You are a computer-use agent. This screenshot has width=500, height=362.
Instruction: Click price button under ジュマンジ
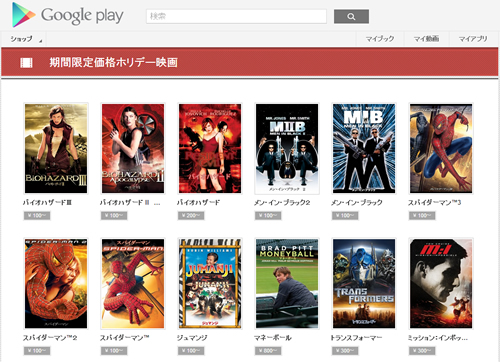[x=191, y=351]
